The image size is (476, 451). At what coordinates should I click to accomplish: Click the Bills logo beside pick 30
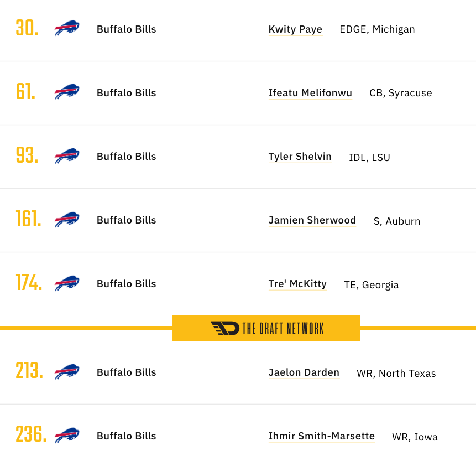[67, 28]
